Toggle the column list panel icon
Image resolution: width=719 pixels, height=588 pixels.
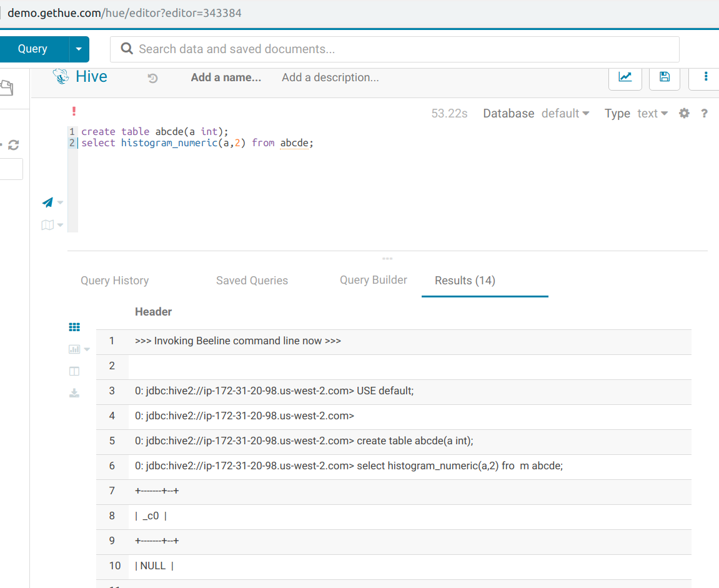point(74,372)
